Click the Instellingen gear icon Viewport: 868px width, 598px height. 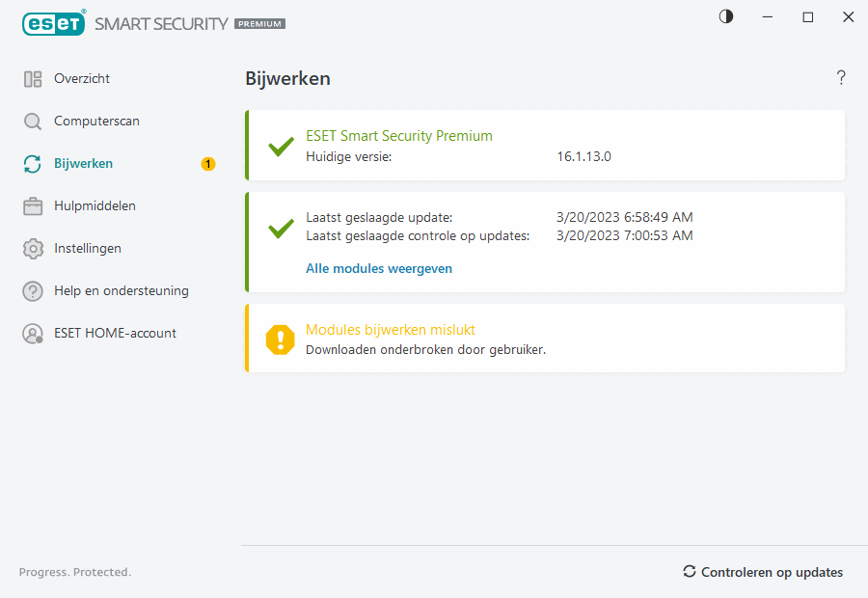pyautogui.click(x=33, y=249)
